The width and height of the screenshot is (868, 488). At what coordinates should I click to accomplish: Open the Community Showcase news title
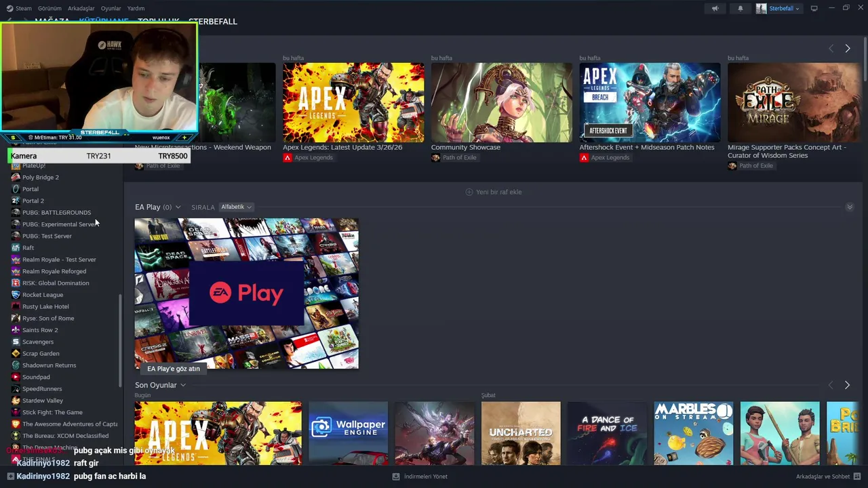[x=466, y=147]
